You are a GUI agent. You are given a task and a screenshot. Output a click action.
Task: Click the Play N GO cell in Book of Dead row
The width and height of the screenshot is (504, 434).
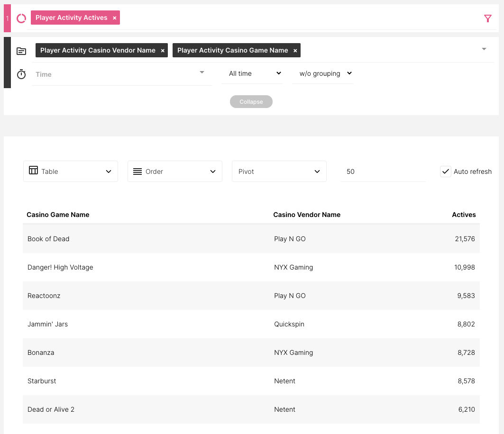coord(290,239)
